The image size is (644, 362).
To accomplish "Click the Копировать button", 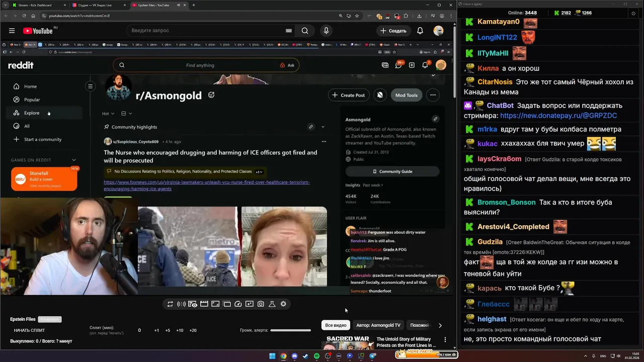I will [x=49, y=319].
